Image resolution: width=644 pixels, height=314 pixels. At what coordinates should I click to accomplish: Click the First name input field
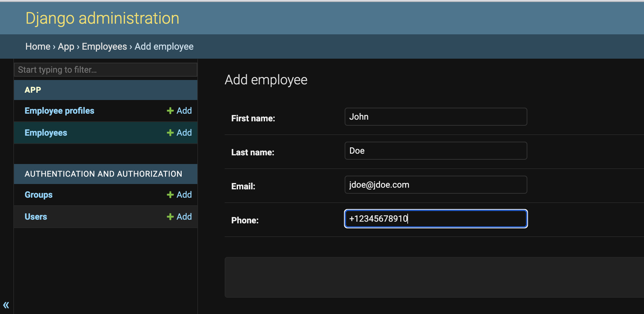[x=435, y=117]
